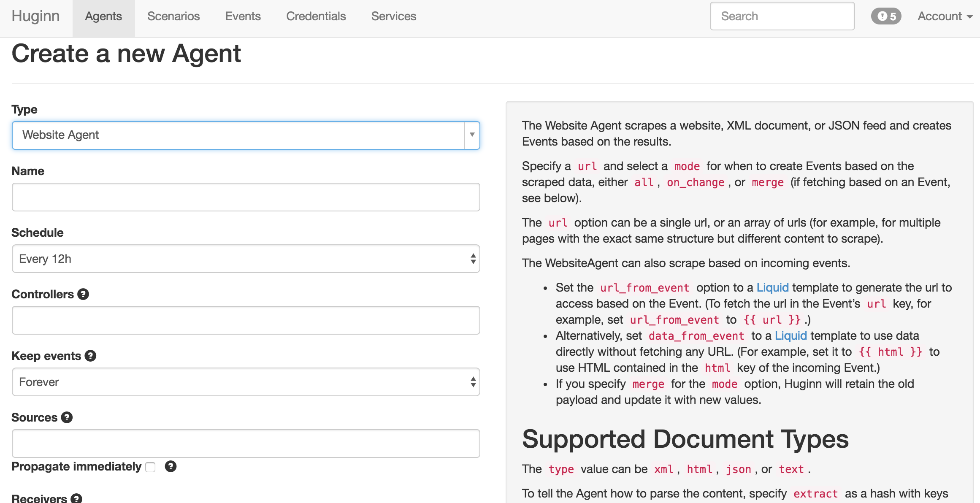Click the 'extract' code text
Image resolution: width=980 pixels, height=503 pixels.
point(815,494)
